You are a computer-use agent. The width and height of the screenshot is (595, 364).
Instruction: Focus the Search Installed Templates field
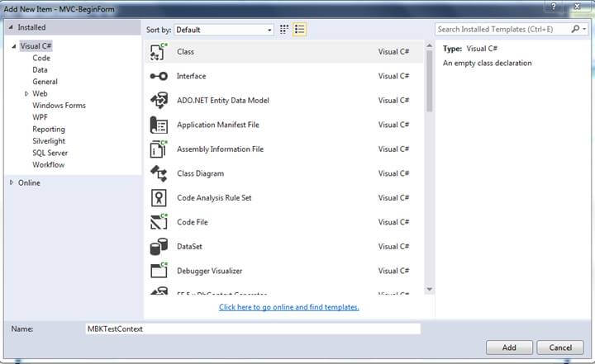point(502,29)
